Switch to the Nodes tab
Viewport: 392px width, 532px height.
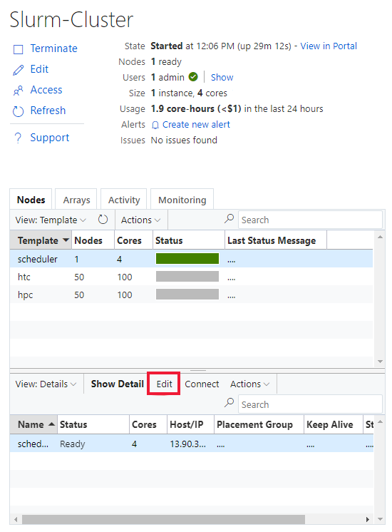point(31,200)
